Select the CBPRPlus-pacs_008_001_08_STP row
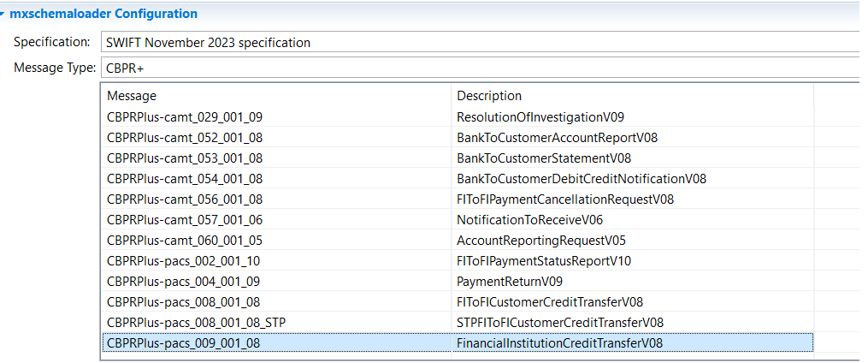The image size is (868, 363). 195,323
